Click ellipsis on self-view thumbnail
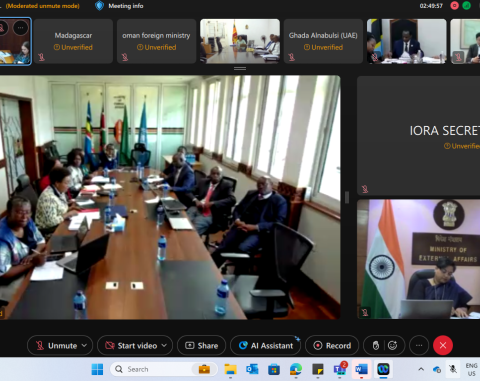Screen dimensions: 480x381 (21, 28)
